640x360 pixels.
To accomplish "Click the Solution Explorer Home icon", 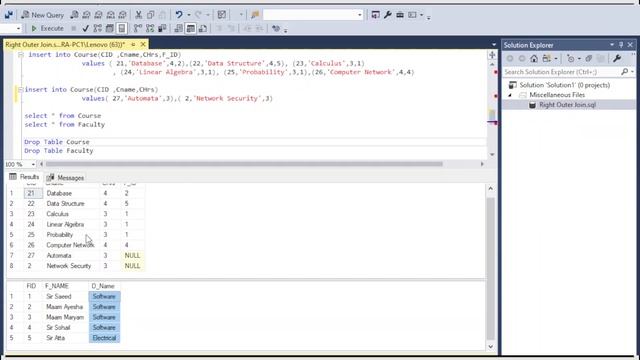I will (534, 59).
